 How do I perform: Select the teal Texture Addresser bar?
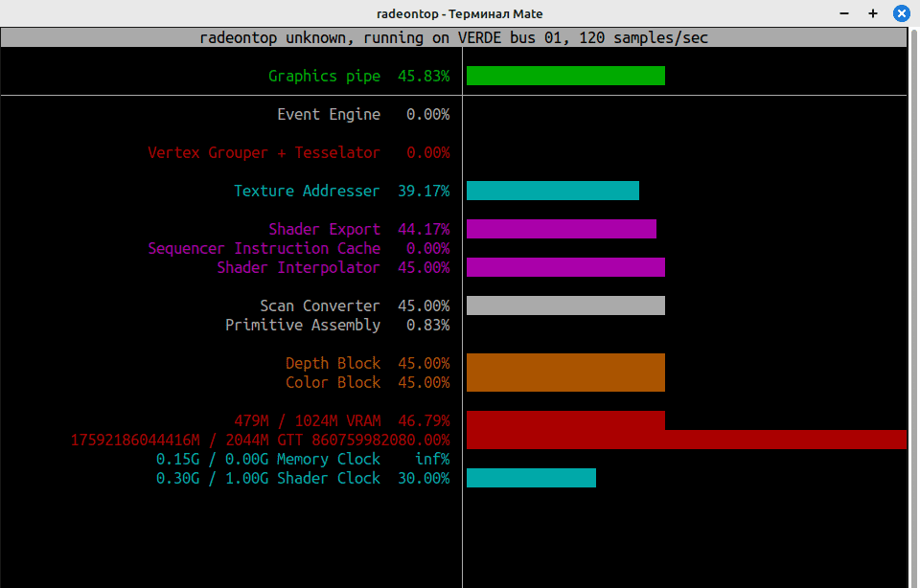552,191
